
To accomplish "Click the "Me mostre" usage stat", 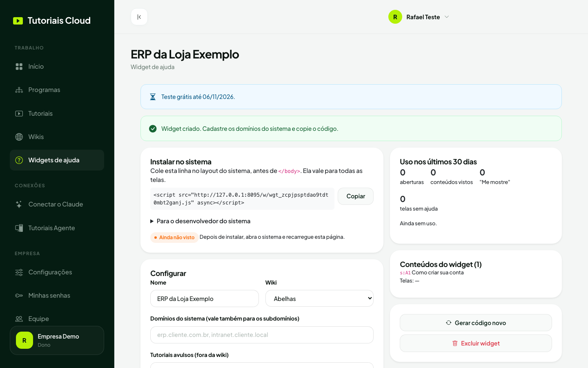I will [x=495, y=177].
